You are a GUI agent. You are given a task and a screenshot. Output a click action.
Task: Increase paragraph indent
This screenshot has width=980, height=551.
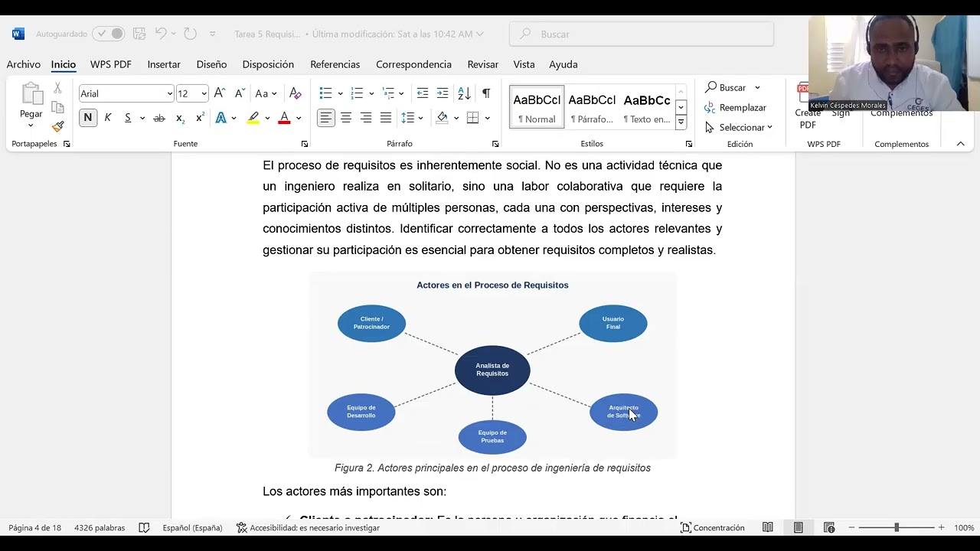(x=443, y=93)
